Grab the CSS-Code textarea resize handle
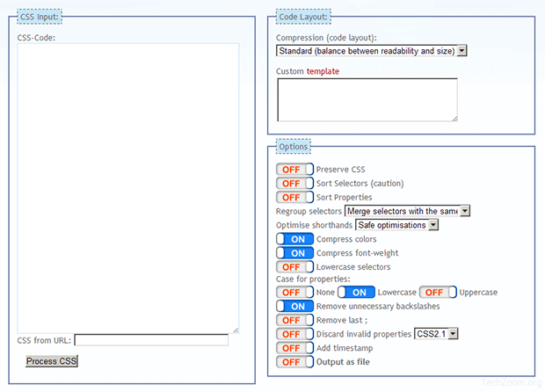 coord(236,330)
